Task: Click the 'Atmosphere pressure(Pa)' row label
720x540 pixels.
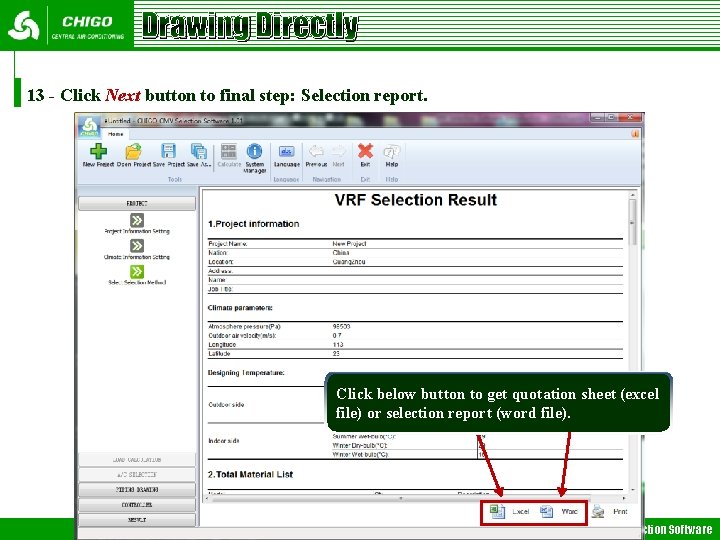Action: click(x=244, y=327)
